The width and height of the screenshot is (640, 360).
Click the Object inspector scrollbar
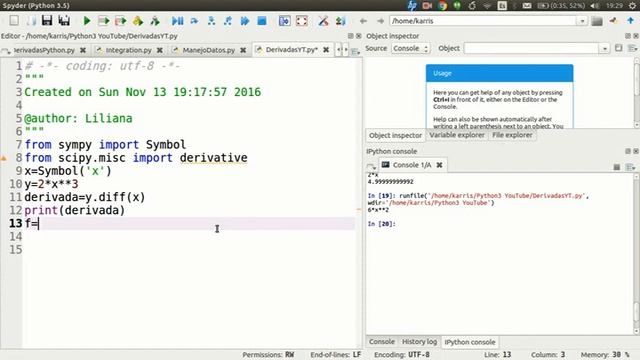click(x=636, y=92)
